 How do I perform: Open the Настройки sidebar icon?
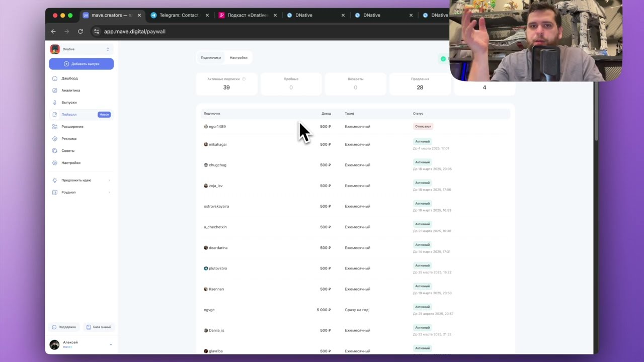pos(55,163)
